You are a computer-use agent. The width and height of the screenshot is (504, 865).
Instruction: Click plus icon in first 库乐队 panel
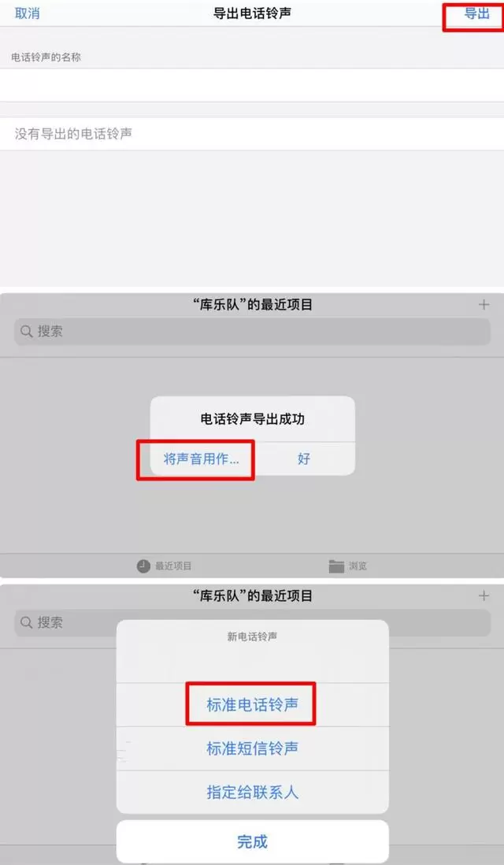click(x=484, y=305)
